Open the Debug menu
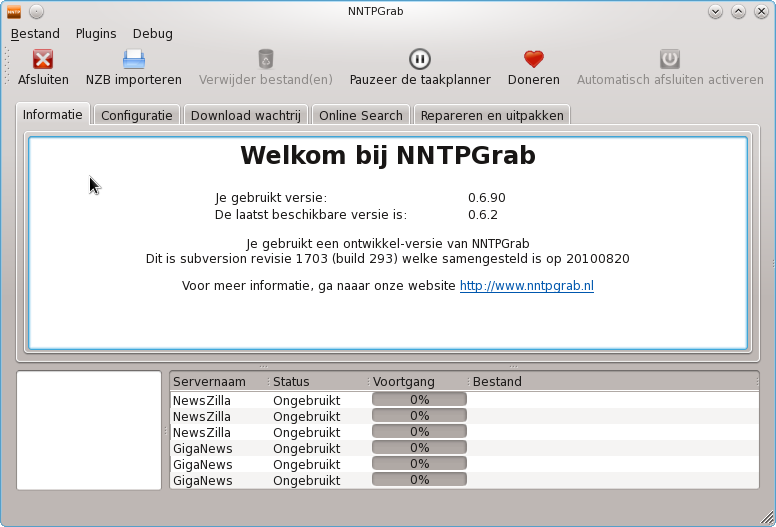Viewport: 776px width, 527px height. [x=152, y=34]
